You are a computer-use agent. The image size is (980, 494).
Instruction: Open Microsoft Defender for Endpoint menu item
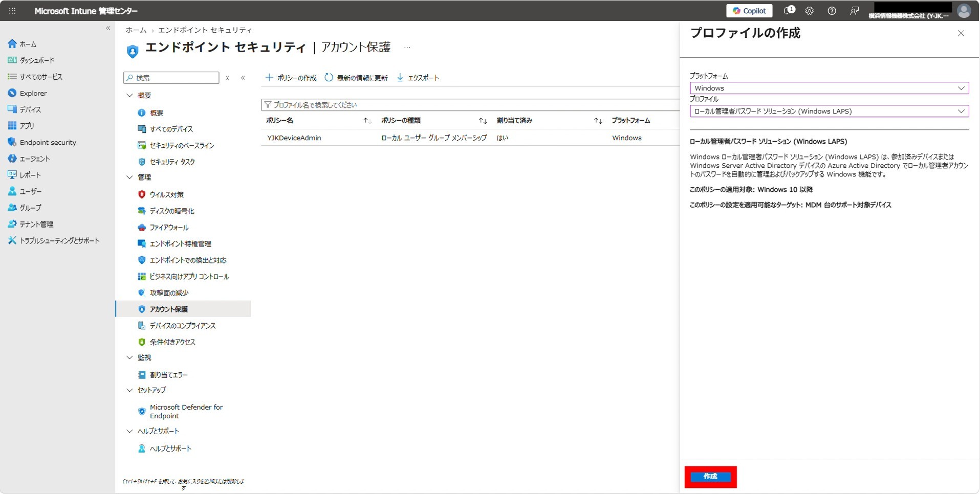(186, 411)
